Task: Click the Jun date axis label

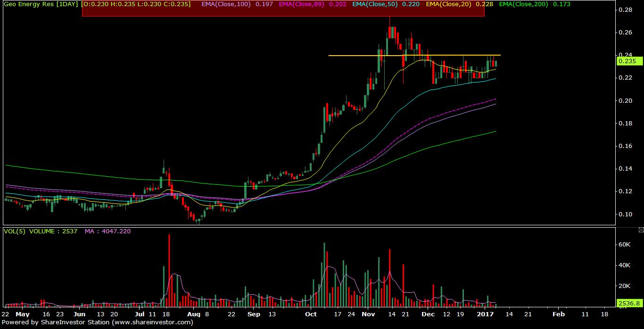Action: 79,314
